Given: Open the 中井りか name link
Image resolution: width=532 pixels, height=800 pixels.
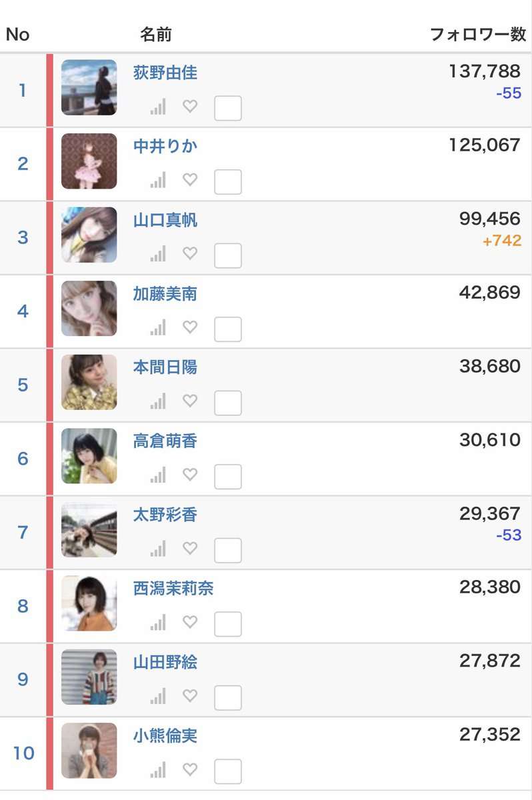Looking at the screenshot, I should [x=165, y=146].
